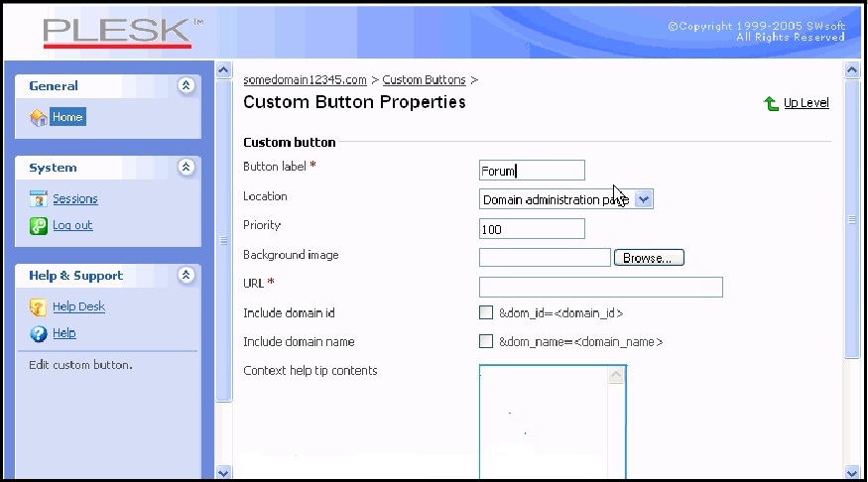The image size is (868, 482).
Task: Collapse the General section
Action: (186, 85)
